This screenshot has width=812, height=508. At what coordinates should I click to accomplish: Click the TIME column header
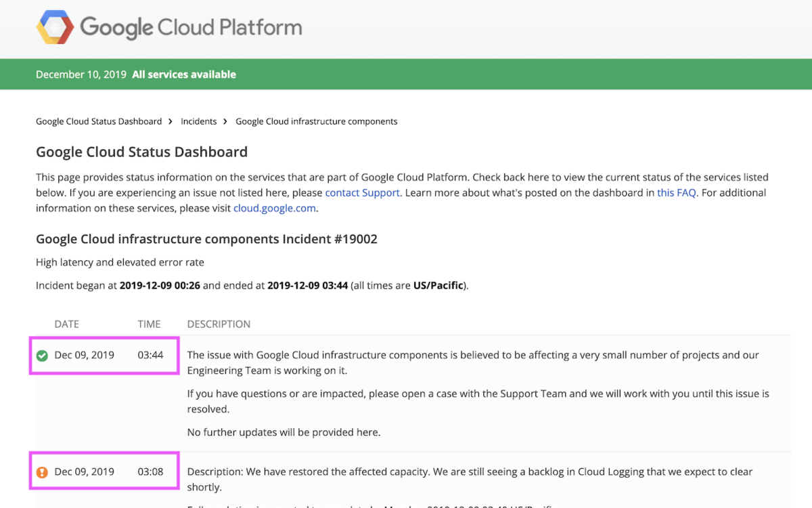(150, 324)
